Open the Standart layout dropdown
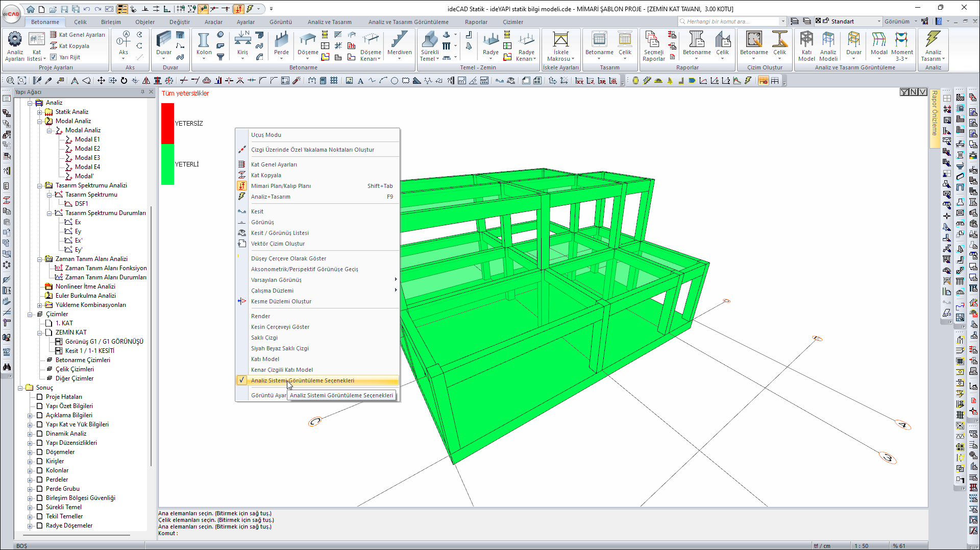 pyautogui.click(x=878, y=21)
